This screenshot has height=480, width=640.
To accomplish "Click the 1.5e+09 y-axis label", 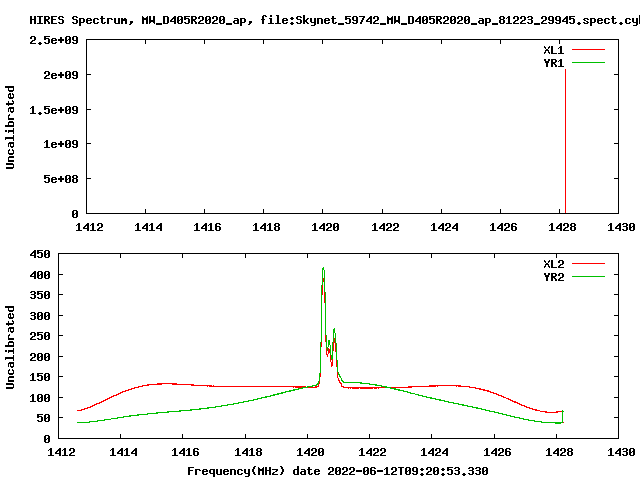I will coord(53,110).
